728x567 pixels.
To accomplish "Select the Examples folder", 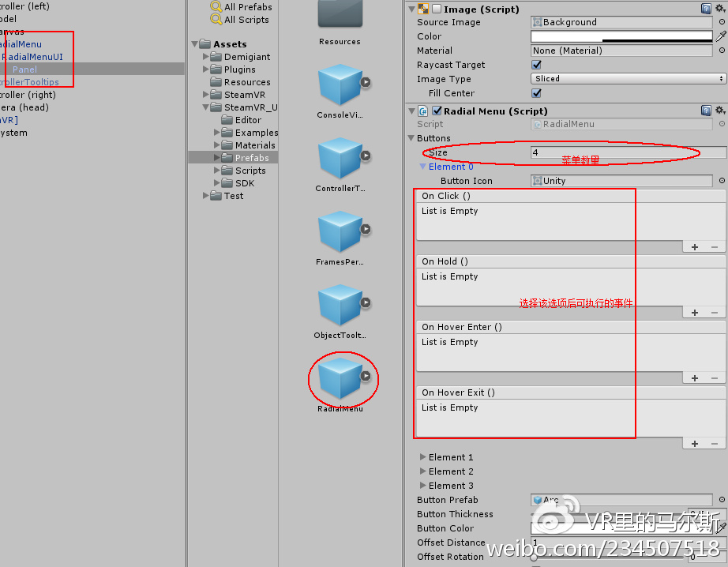I will pos(250,133).
